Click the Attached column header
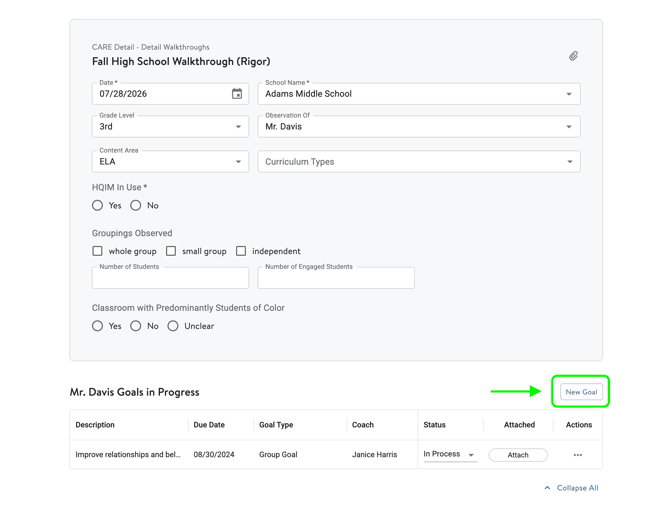This screenshot has width=670, height=512. tap(519, 425)
